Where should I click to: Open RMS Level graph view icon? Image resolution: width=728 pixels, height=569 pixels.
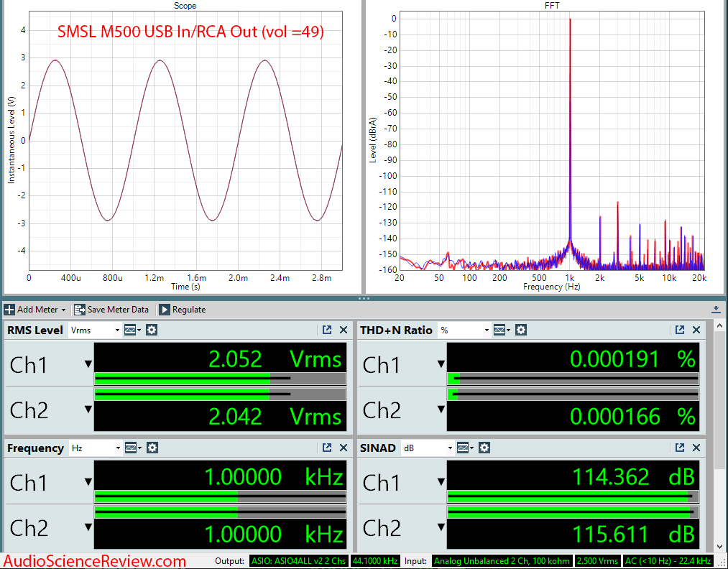[x=132, y=330]
